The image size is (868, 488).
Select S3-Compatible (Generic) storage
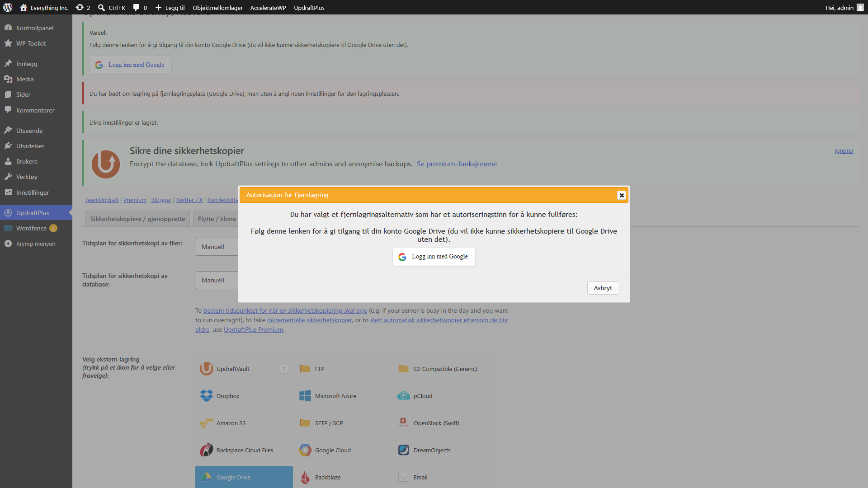441,369
